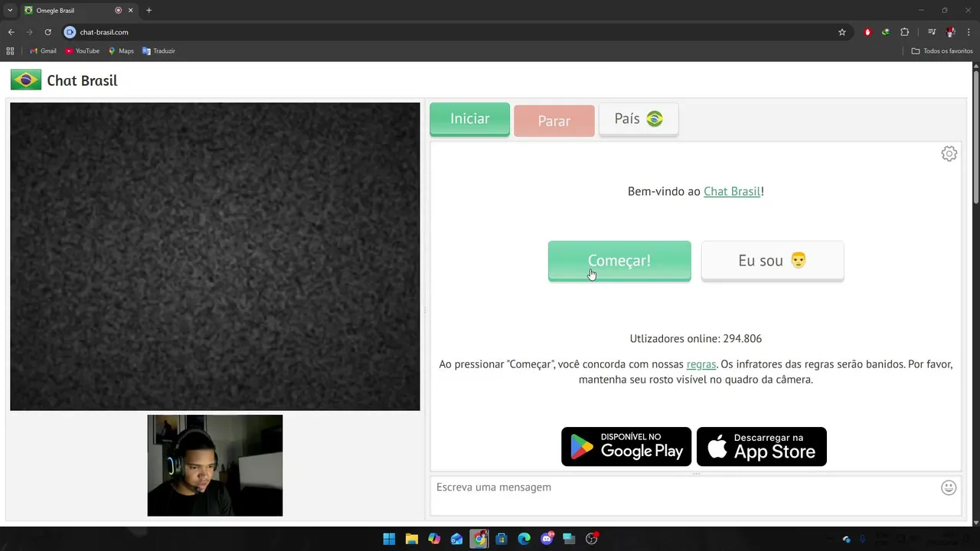Open Discord from taskbar

click(x=547, y=539)
